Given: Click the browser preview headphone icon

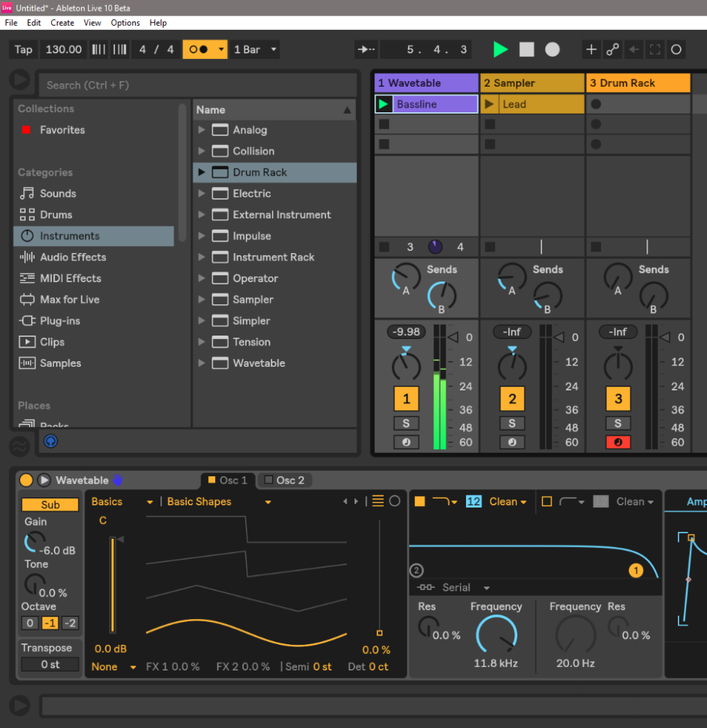Looking at the screenshot, I should 50,441.
